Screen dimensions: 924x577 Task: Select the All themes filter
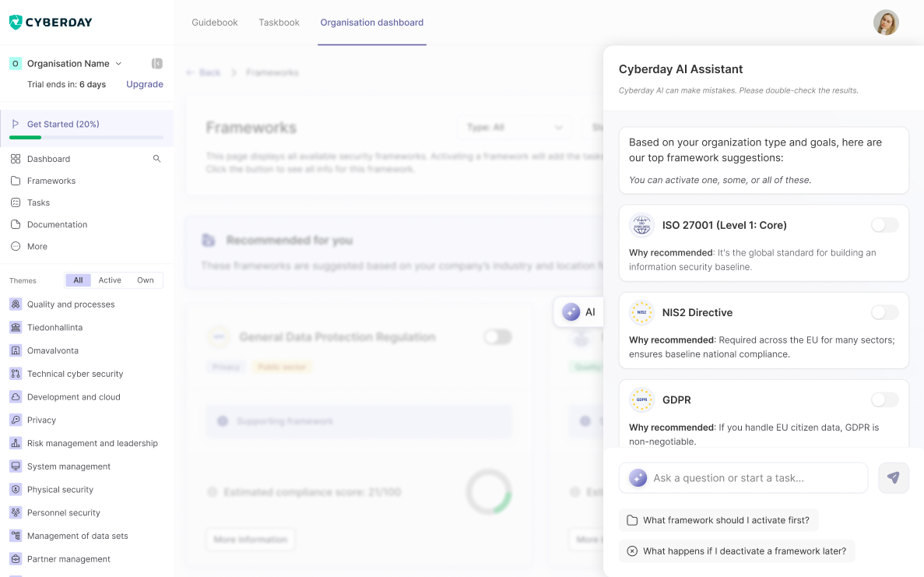(x=78, y=280)
